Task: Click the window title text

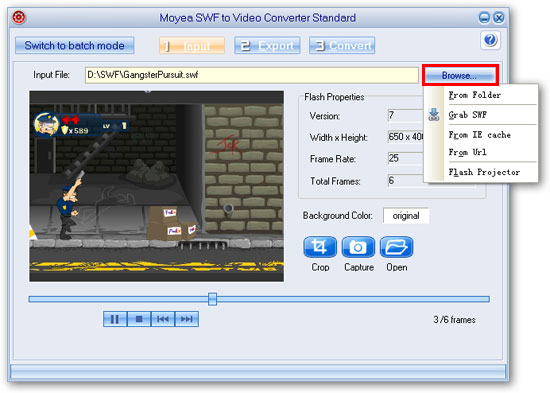Action: (x=257, y=18)
